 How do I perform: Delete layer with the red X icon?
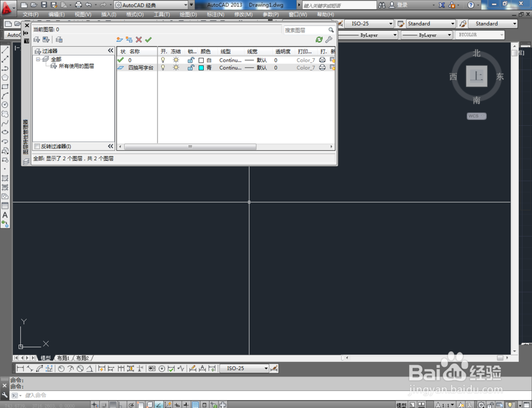[139, 40]
